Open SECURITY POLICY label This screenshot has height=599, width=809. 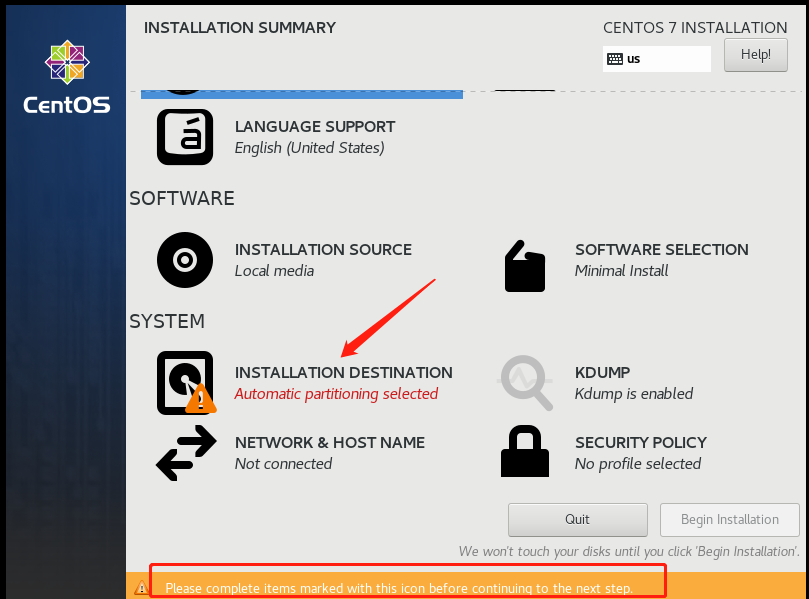(x=641, y=443)
